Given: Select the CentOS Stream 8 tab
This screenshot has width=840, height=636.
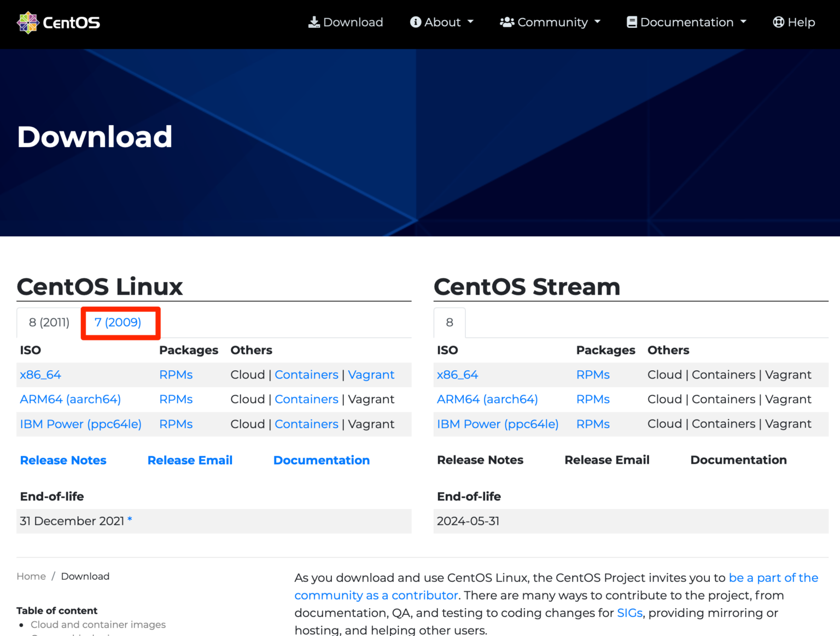Looking at the screenshot, I should 450,323.
